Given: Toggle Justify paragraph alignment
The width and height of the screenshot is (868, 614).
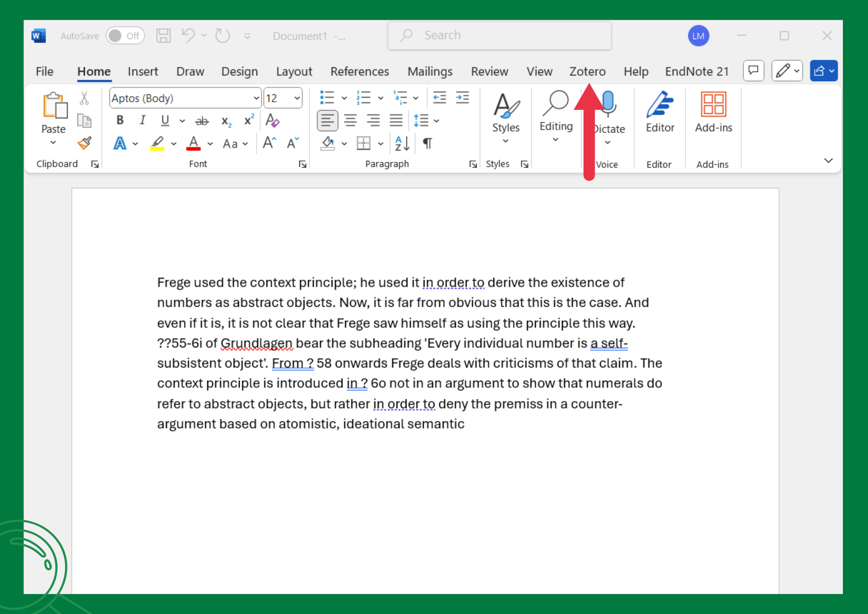Looking at the screenshot, I should (396, 121).
